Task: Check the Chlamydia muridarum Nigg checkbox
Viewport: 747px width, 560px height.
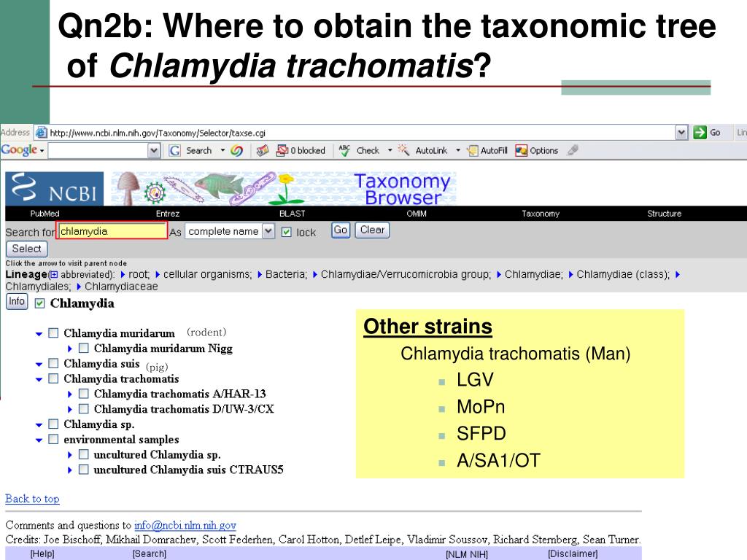Action: 83,348
